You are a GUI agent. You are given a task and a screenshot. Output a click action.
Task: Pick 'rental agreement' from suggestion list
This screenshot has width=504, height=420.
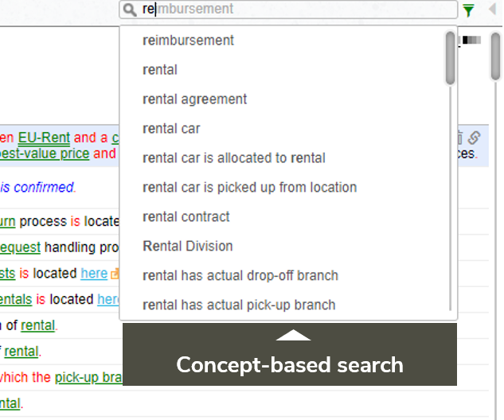click(x=195, y=99)
